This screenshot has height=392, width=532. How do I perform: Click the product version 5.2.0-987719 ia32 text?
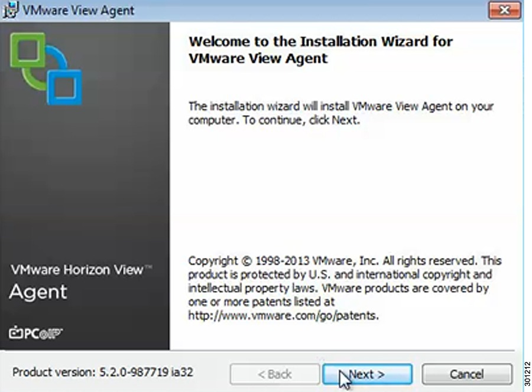point(103,372)
